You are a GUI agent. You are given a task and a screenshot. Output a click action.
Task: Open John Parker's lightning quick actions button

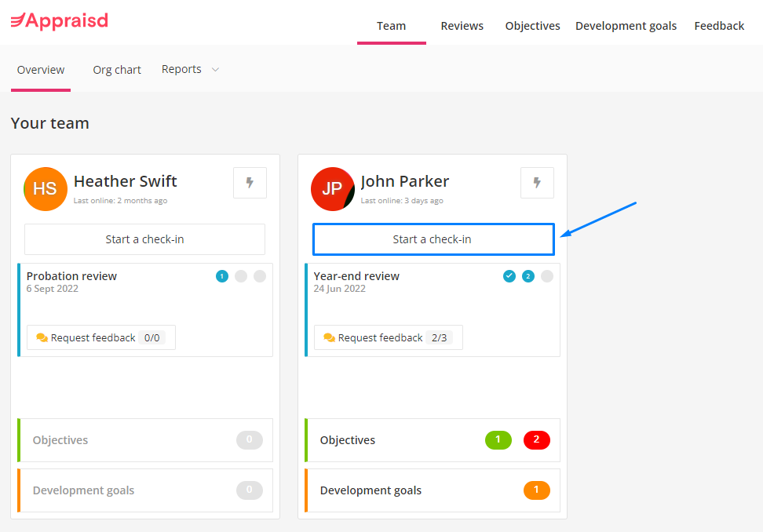537,183
